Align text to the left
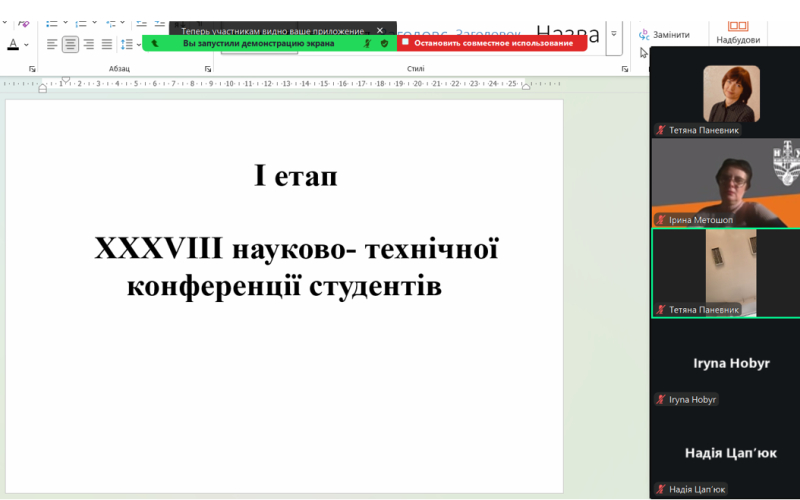The width and height of the screenshot is (800, 500). [51, 44]
